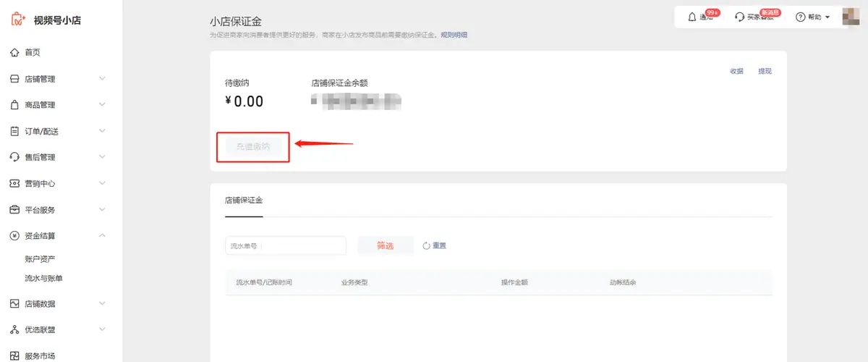
Task: Expand the 订单/配送 chevron
Action: 102,131
